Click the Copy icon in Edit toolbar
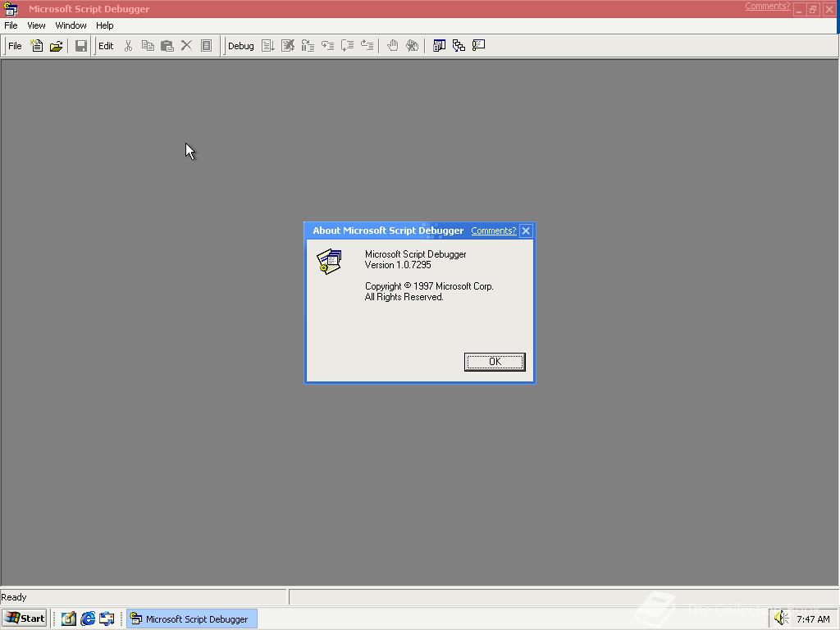The image size is (840, 630). (148, 46)
